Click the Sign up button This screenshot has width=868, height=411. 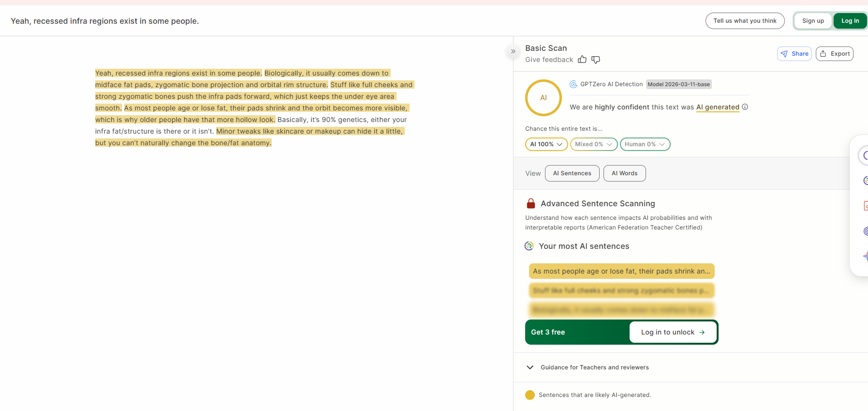(813, 21)
